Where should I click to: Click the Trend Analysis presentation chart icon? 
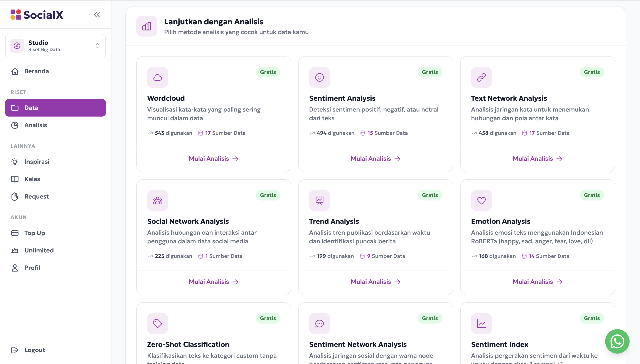coord(319,200)
